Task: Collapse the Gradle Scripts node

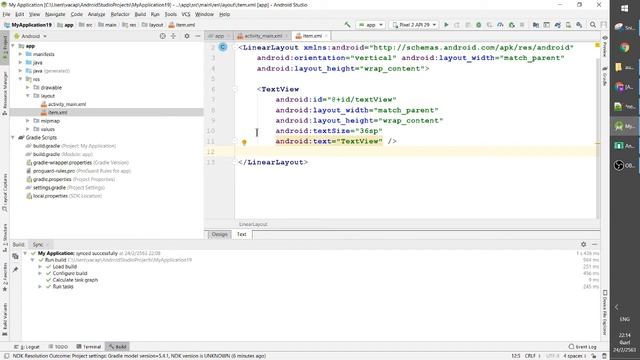Action: (13, 138)
